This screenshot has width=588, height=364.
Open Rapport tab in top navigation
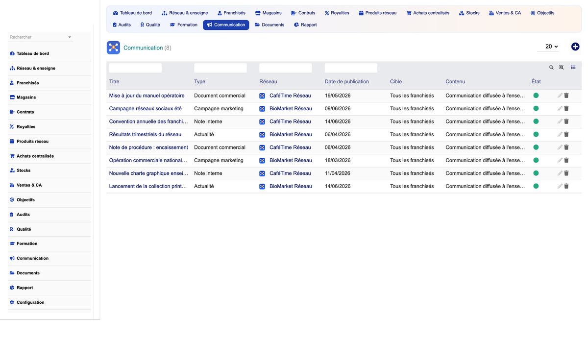click(x=305, y=24)
